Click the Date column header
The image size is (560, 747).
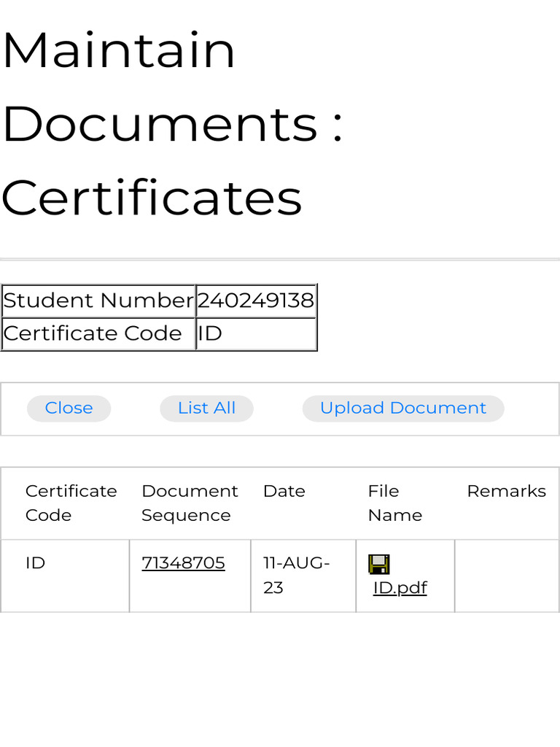click(x=284, y=491)
